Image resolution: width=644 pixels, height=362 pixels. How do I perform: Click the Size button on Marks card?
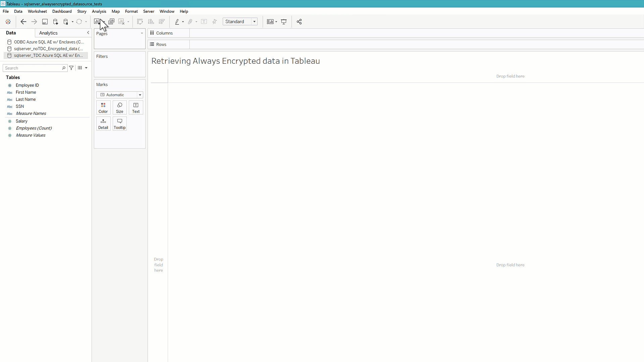point(120,108)
